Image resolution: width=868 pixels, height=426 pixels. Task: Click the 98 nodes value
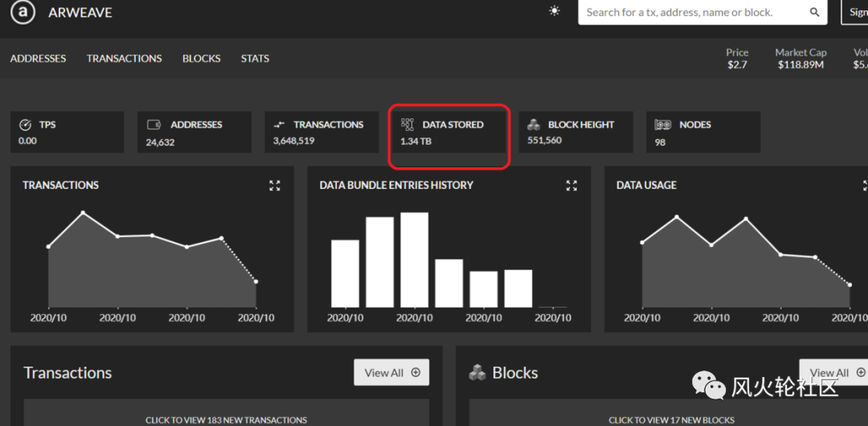point(660,142)
